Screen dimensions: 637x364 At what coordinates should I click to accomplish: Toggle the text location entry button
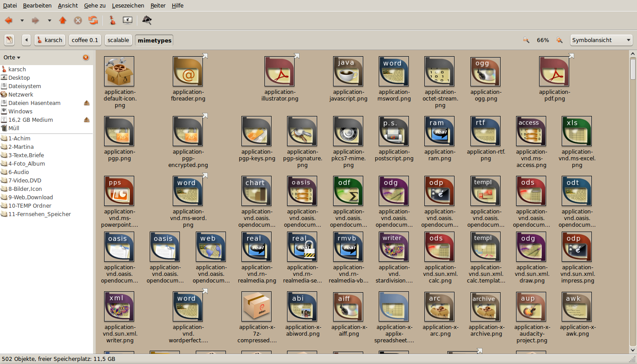(9, 40)
